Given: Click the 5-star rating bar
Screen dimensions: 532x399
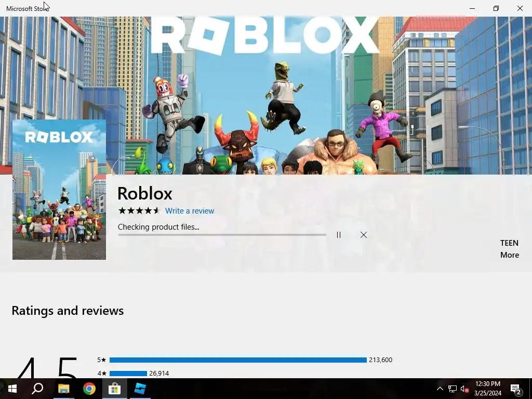Looking at the screenshot, I should pyautogui.click(x=238, y=360).
